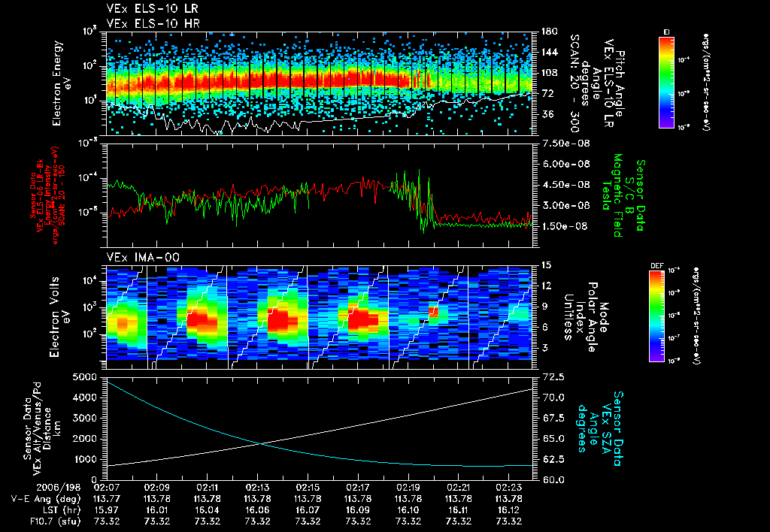Click the polar angle index tick 15
The image size is (770, 532).
pyautogui.click(x=546, y=265)
